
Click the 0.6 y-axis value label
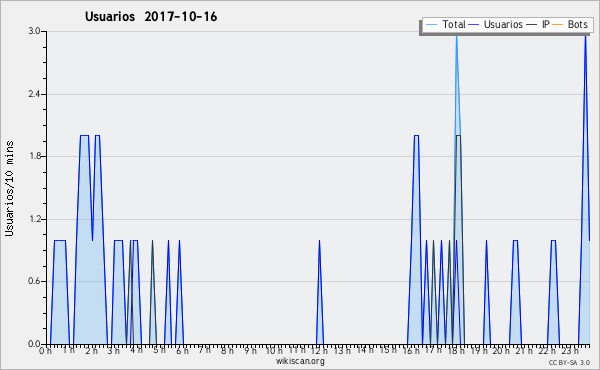tap(34, 281)
